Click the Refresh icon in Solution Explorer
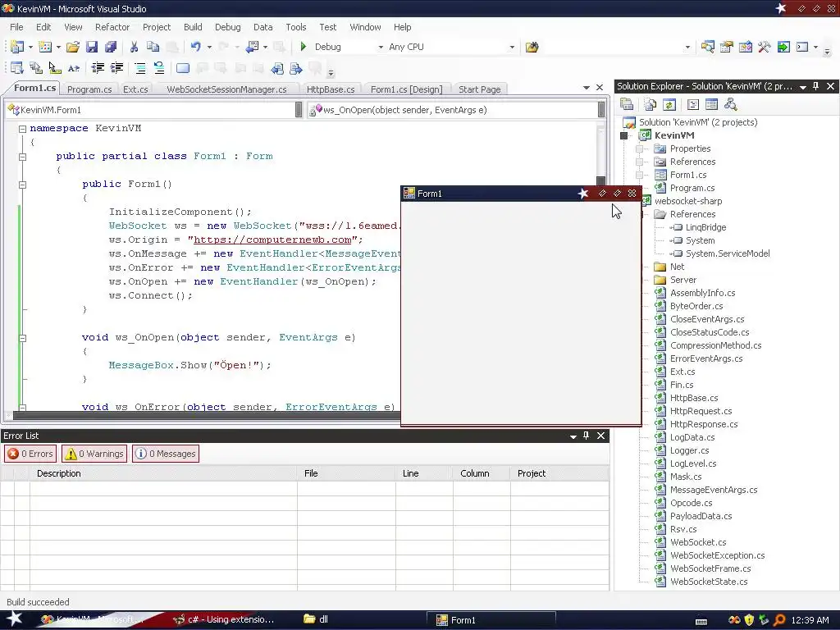 [x=669, y=104]
